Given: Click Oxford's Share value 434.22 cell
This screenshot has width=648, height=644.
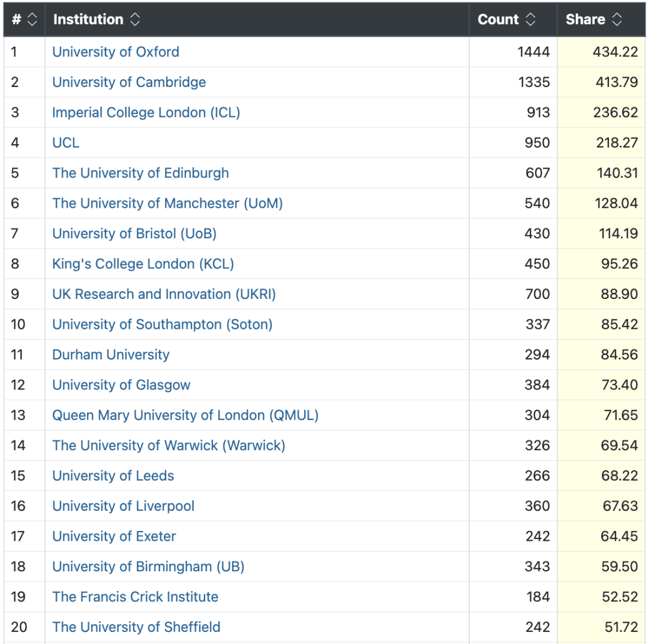Looking at the screenshot, I should pos(615,52).
